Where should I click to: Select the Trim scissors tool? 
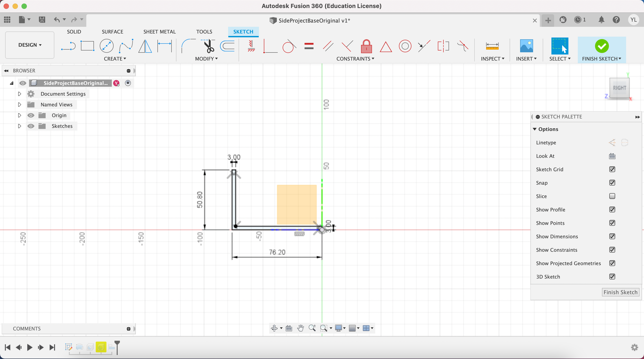pos(208,46)
